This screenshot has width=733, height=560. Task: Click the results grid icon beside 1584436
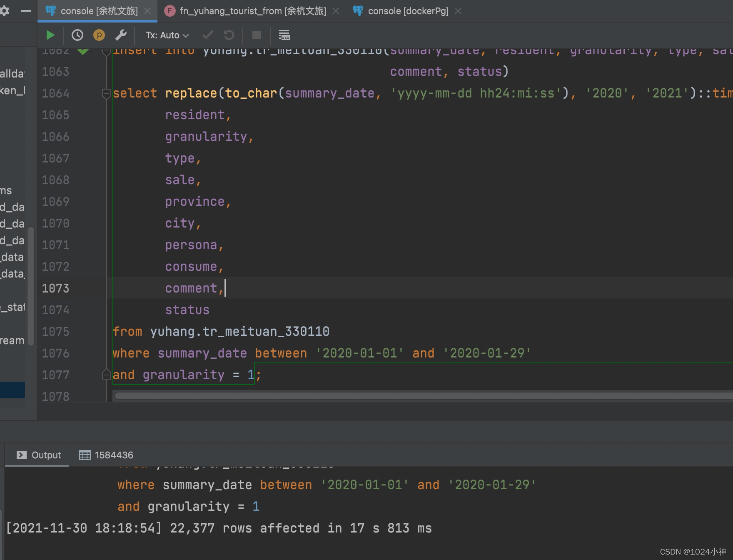pos(85,455)
